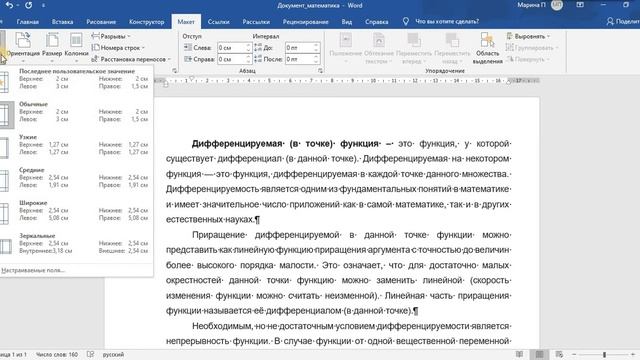
Task: Switch to the Вид tab
Action: (x=347, y=22)
